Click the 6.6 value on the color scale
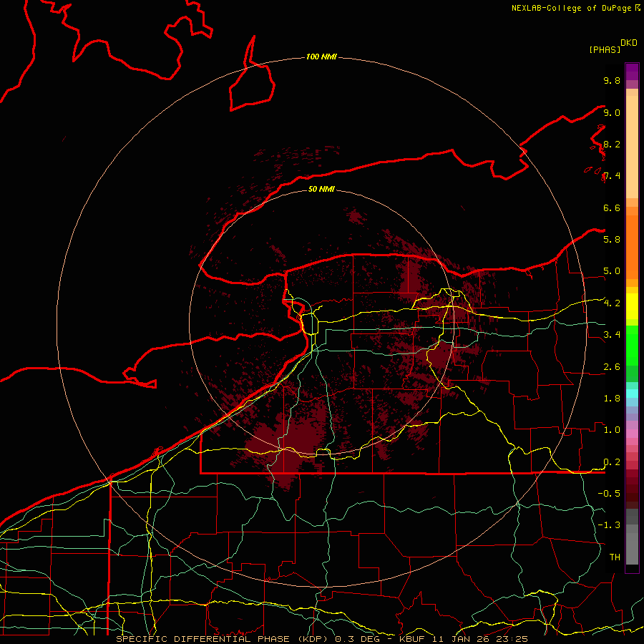This screenshot has width=644, height=644. click(612, 208)
